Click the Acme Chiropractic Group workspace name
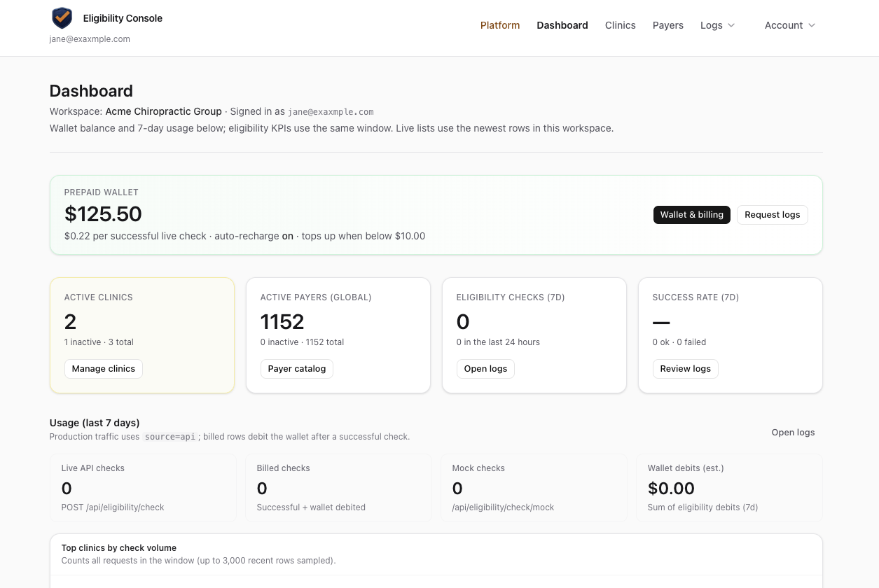 (x=163, y=111)
